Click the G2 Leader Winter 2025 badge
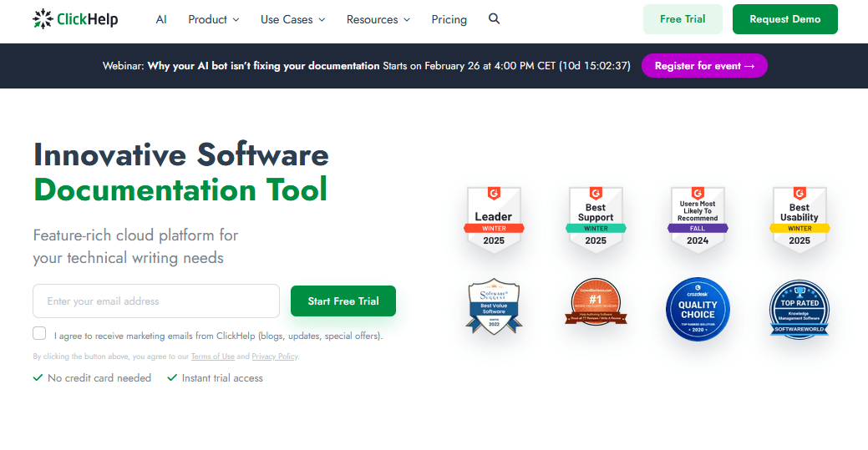The height and width of the screenshot is (450, 868). pyautogui.click(x=494, y=220)
